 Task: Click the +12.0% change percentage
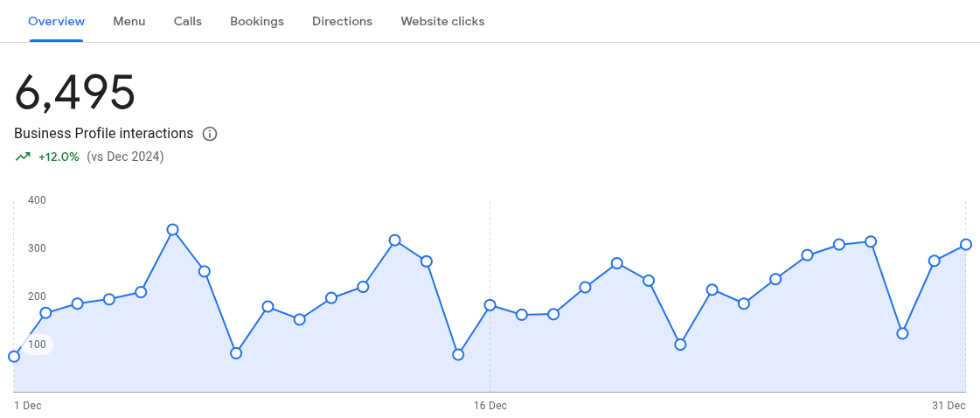tap(59, 157)
